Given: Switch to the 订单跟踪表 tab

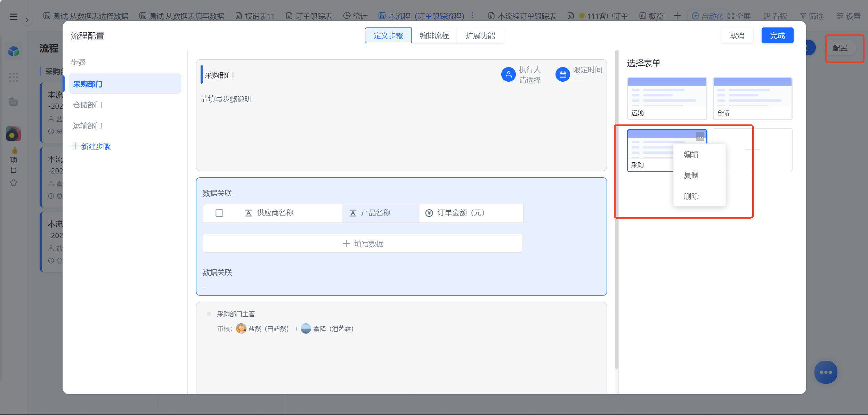Looking at the screenshot, I should click(x=309, y=16).
